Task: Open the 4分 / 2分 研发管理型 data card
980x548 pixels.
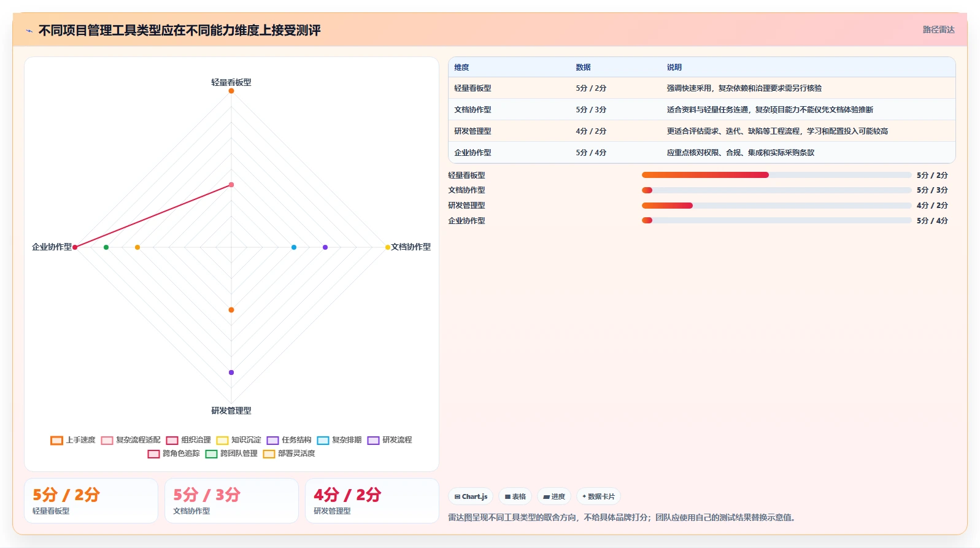Action: pos(372,501)
